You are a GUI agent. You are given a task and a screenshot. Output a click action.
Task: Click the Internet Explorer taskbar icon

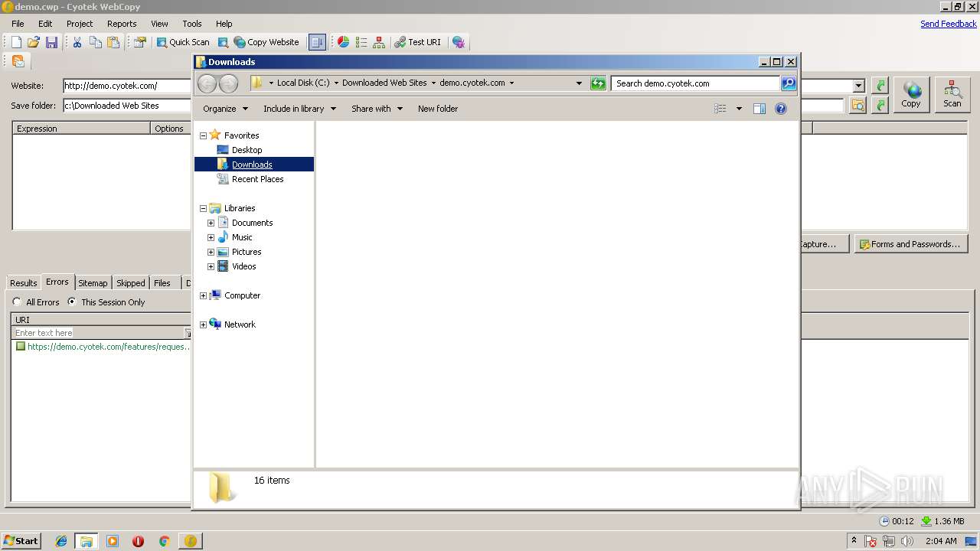61,541
